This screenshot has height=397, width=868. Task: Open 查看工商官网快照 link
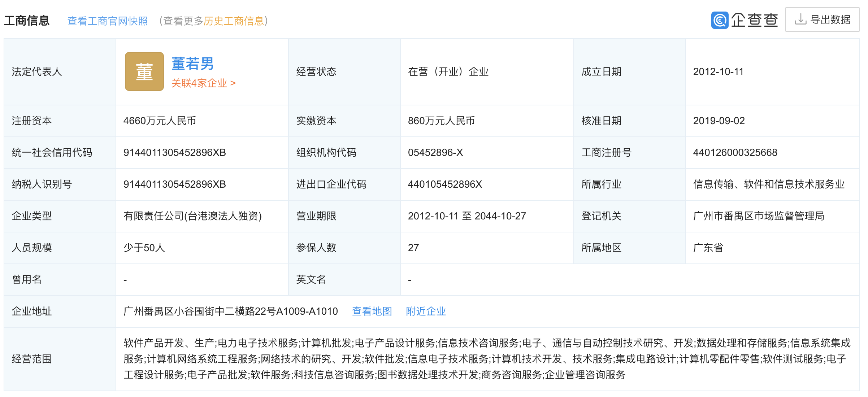pyautogui.click(x=107, y=21)
